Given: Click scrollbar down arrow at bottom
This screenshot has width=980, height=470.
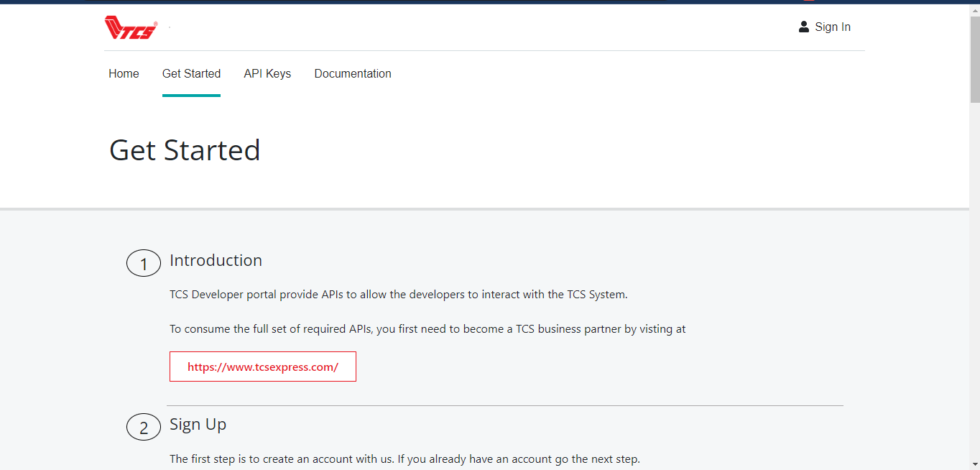Looking at the screenshot, I should click(x=974, y=464).
